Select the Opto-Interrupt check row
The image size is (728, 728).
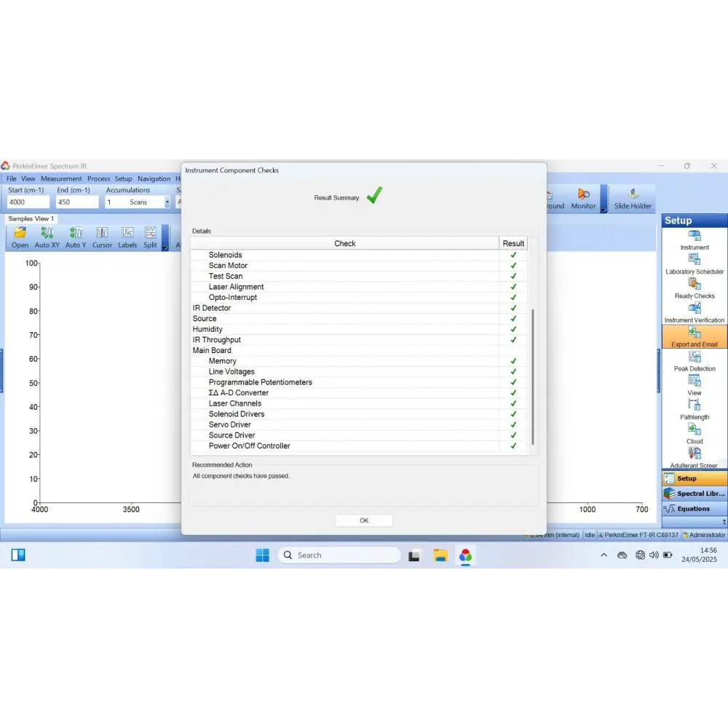point(359,297)
